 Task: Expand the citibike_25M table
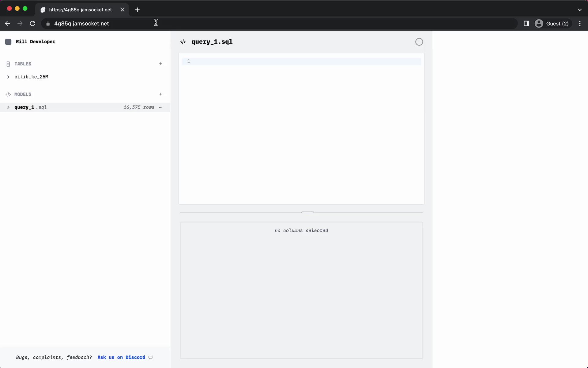point(8,77)
